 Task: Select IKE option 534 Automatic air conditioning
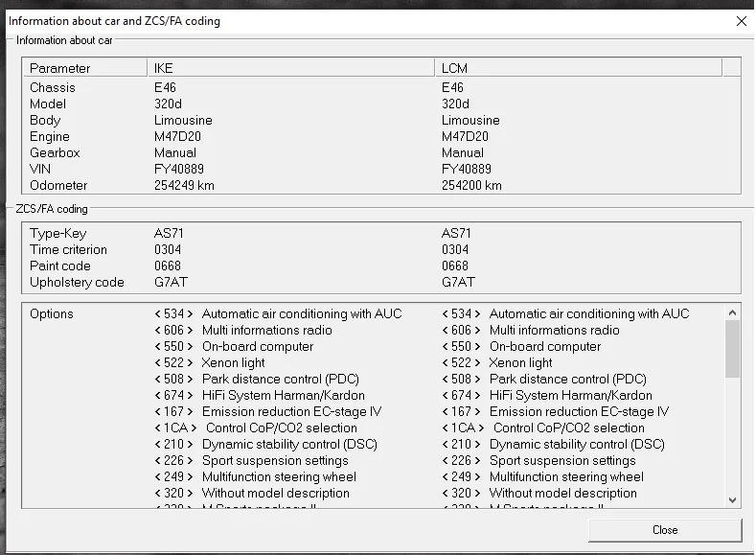[x=278, y=313]
